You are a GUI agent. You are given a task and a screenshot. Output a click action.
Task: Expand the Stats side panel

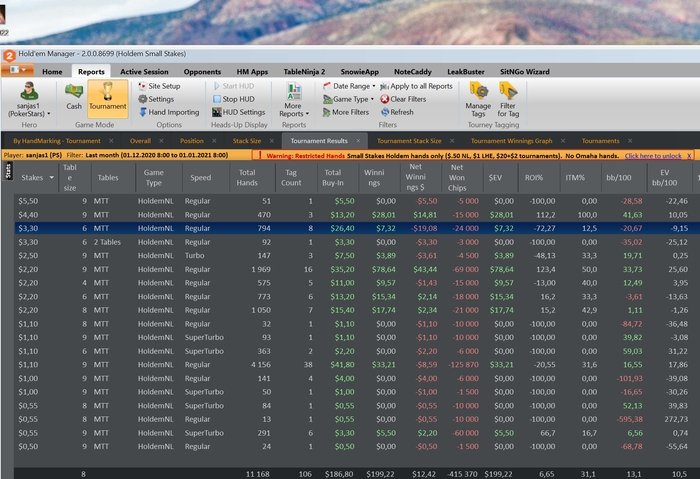pos(8,171)
